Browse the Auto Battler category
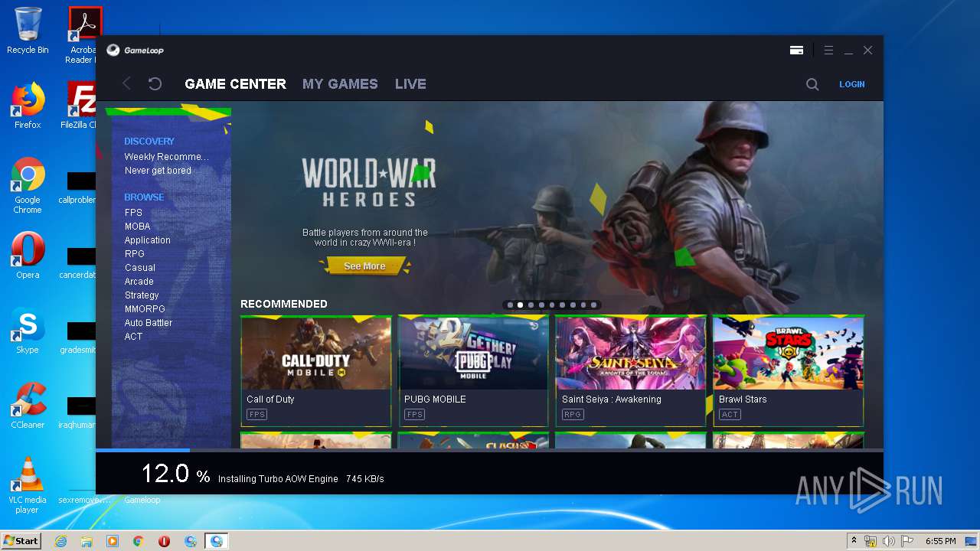980x551 pixels. point(148,323)
